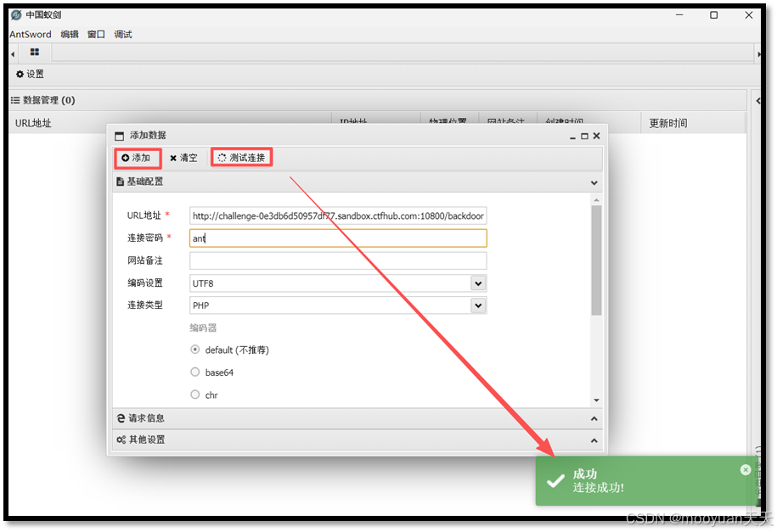Click the 数据管理 (0) panel header
Viewport: 777px width, 532px height.
pos(378,101)
